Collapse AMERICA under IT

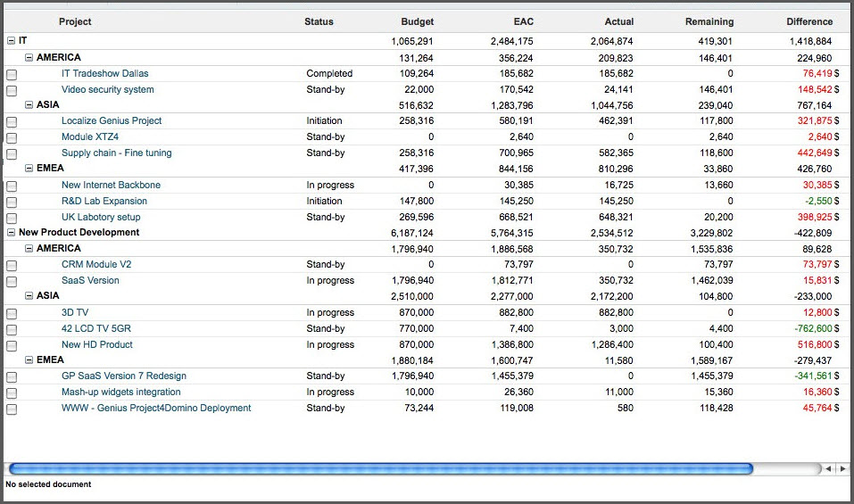pos(29,57)
